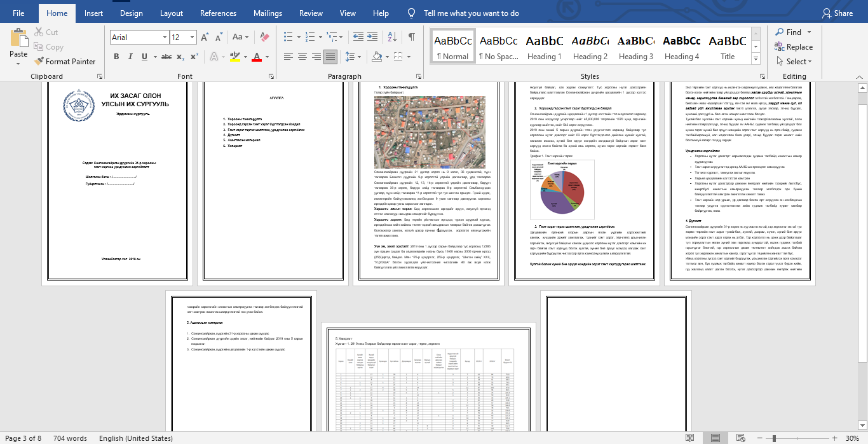Apply Justify paragraph alignment

[330, 57]
